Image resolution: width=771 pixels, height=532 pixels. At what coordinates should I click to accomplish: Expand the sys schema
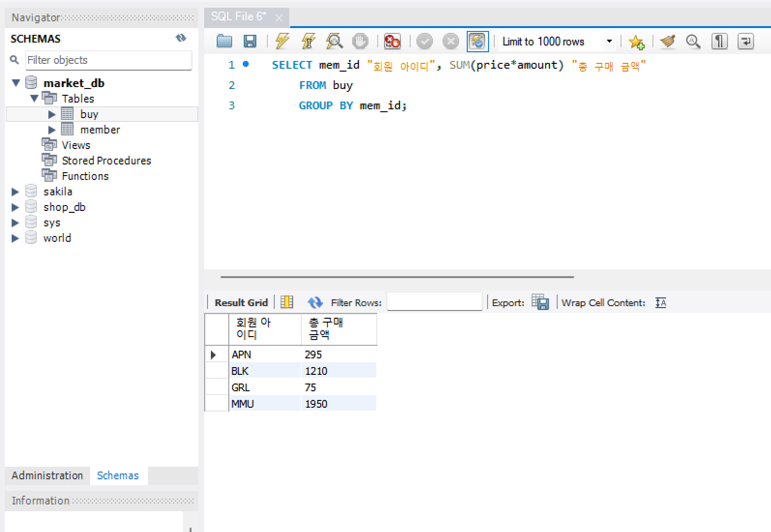pyautogui.click(x=15, y=222)
